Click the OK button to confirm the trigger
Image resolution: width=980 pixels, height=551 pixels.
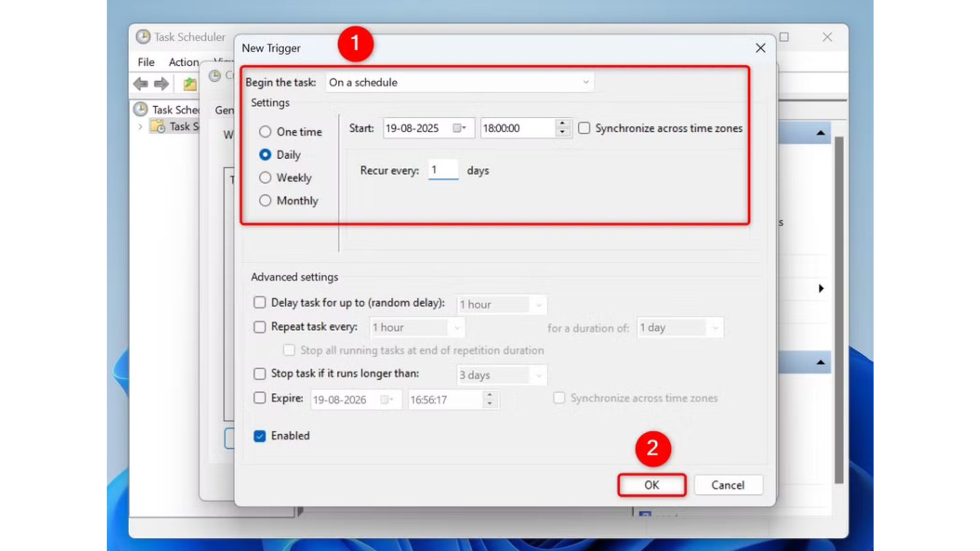(x=652, y=485)
